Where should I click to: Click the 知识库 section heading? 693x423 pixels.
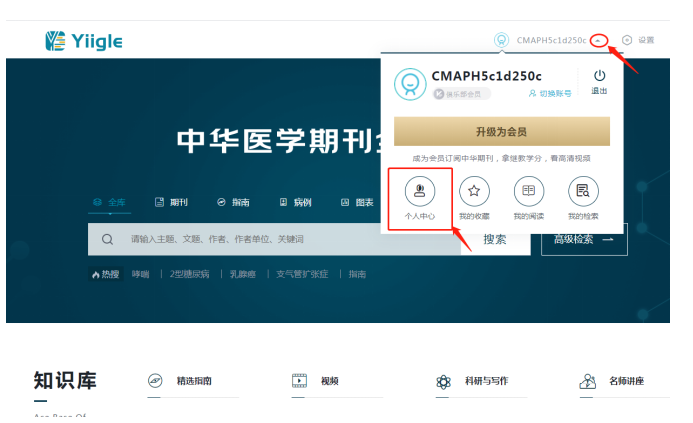65,381
